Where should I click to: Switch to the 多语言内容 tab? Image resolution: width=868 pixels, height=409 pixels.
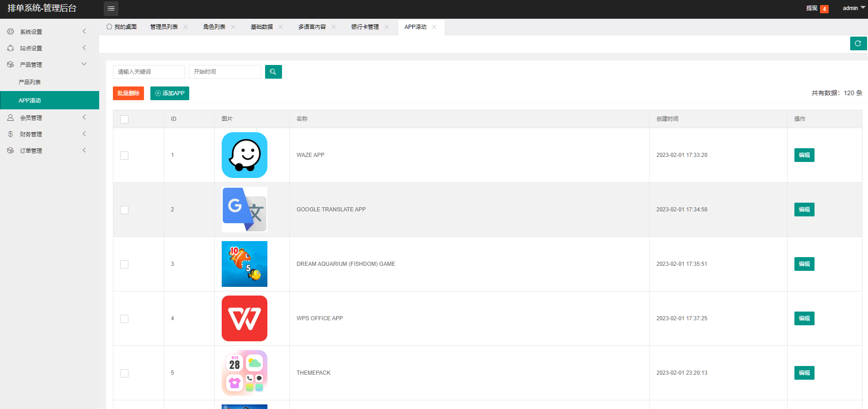(312, 27)
